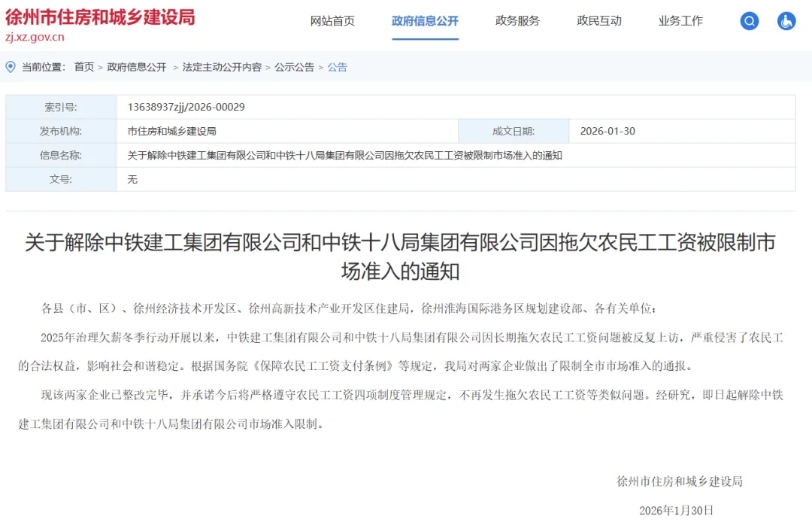Viewport: 812px width, 522px height.
Task: Switch to the 业务工作 menu item
Action: point(680,21)
